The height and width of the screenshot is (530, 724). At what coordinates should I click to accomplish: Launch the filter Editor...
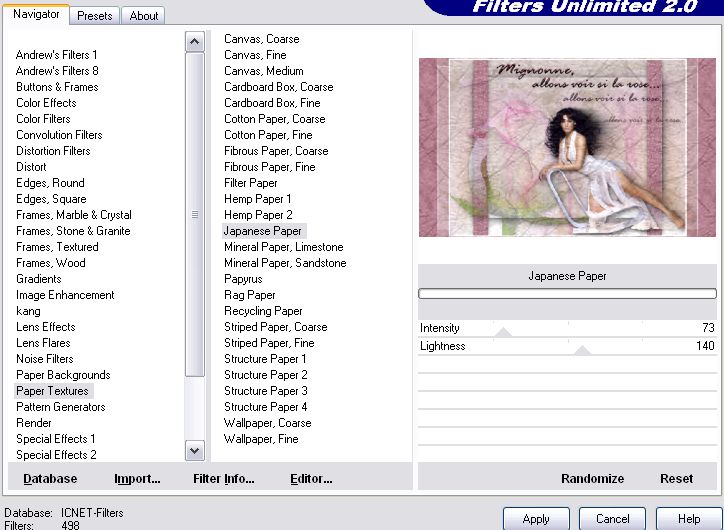(x=311, y=479)
